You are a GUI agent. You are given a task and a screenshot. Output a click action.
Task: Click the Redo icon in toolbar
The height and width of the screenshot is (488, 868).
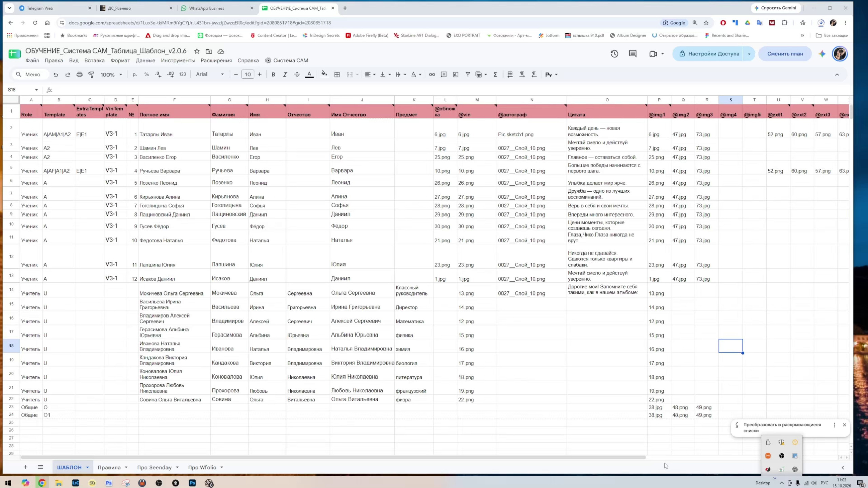(x=67, y=74)
